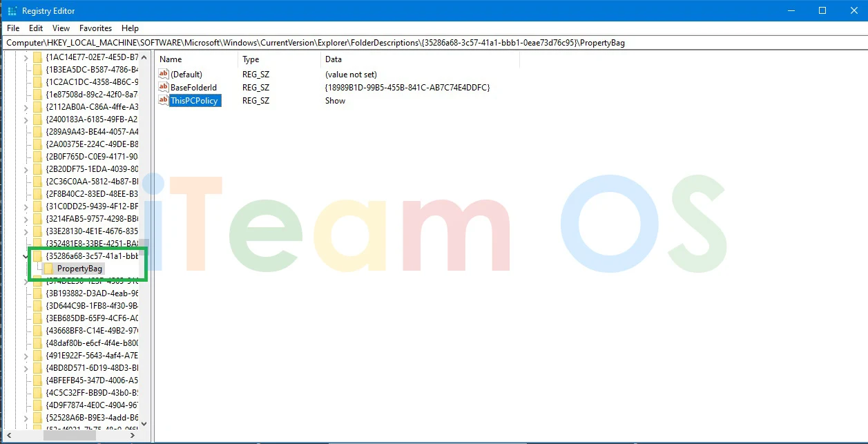
Task: Click folder icon of {2112AB0A-C86A key
Action: click(38, 106)
